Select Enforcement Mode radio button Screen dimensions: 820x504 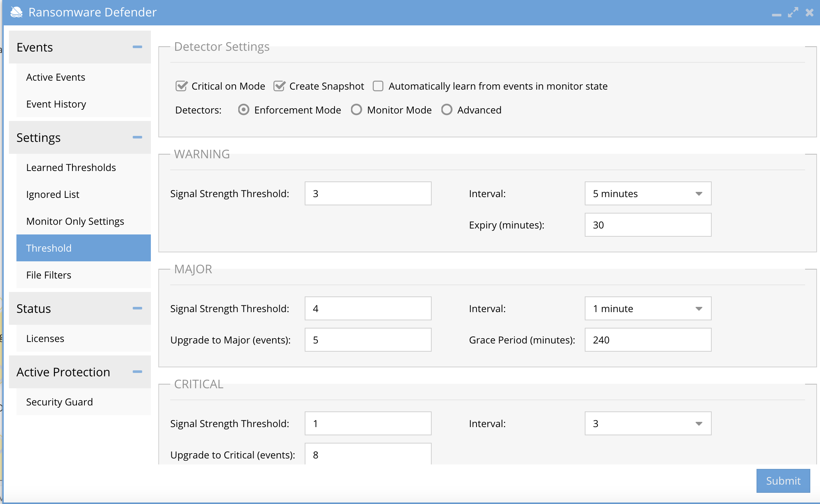click(x=244, y=110)
